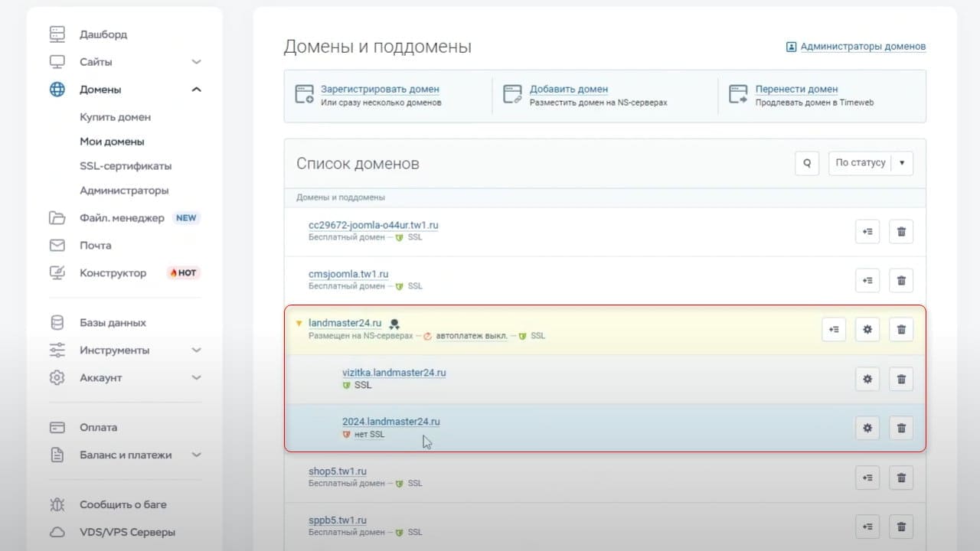Open Файл. менеджер in sidebar

[x=122, y=218]
